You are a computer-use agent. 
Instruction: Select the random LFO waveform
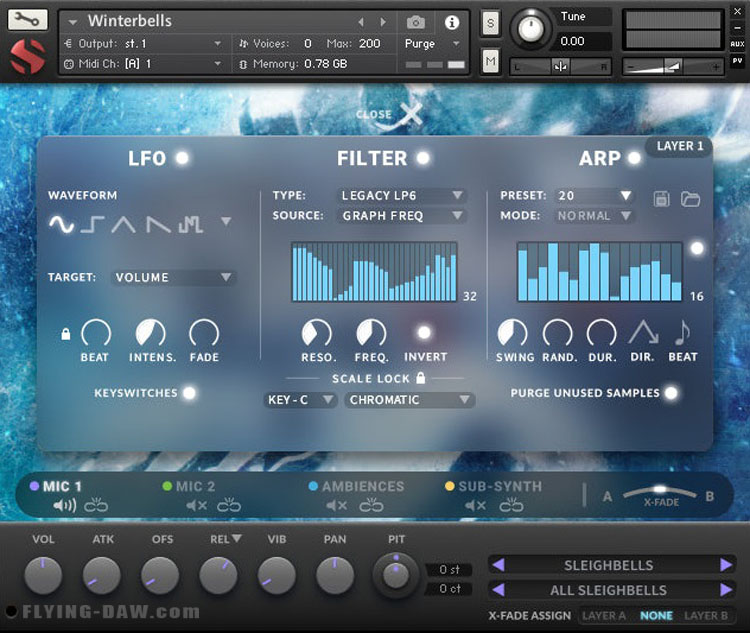pos(190,223)
